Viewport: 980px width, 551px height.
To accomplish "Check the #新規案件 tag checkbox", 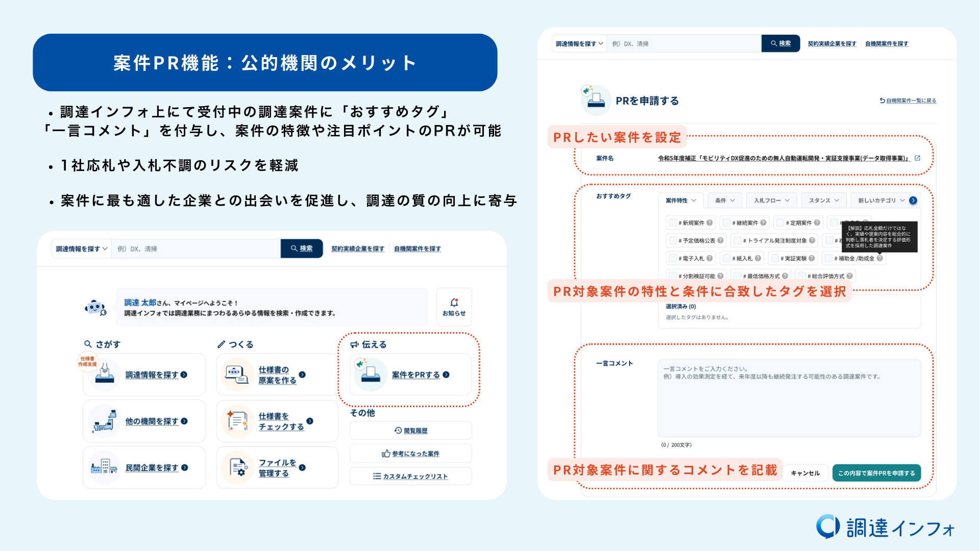I will point(673,223).
